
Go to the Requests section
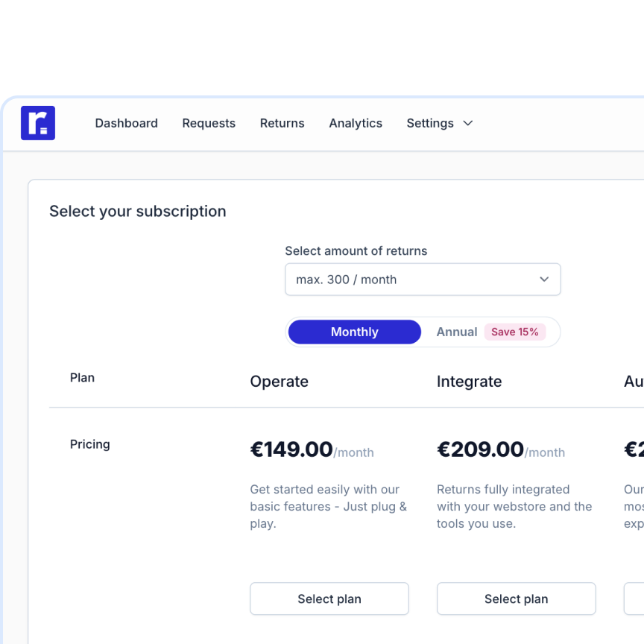pos(209,123)
